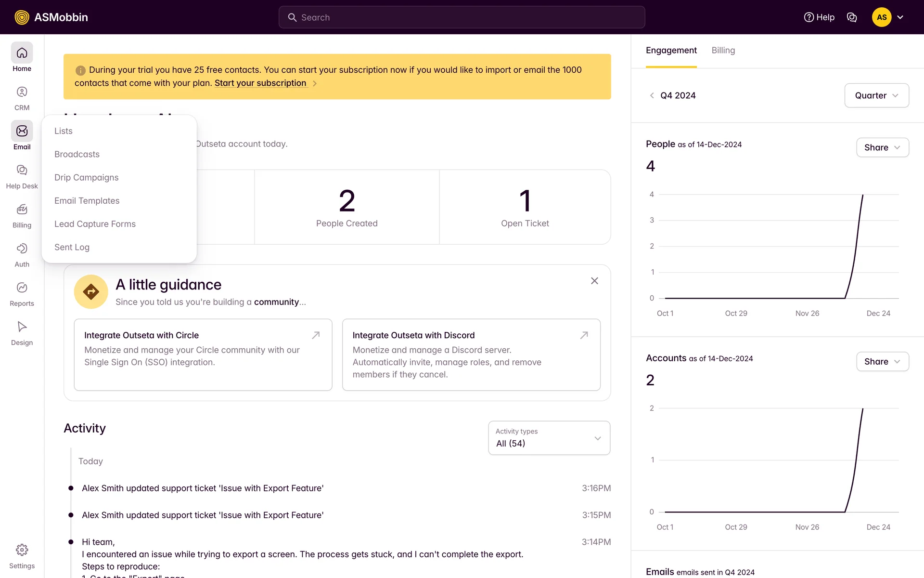Go to the Billing sidebar section
Viewport: 924px width, 578px height.
click(22, 210)
